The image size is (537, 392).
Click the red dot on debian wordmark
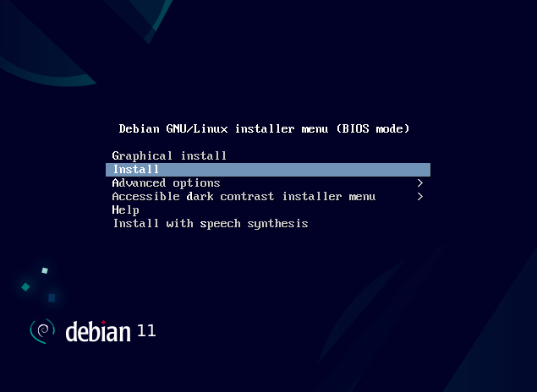pyautogui.click(x=103, y=322)
